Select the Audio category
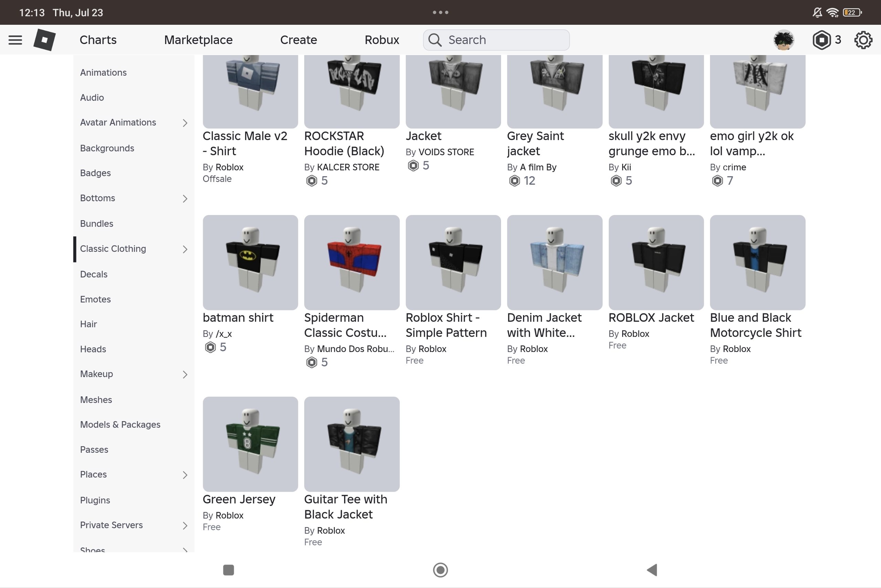This screenshot has height=588, width=881. pos(92,97)
